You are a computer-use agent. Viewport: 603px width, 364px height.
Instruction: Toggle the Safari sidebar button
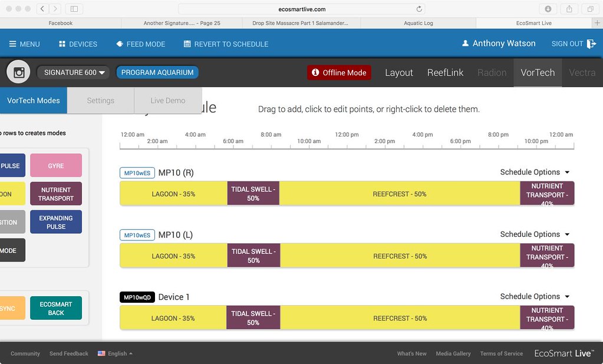74,9
